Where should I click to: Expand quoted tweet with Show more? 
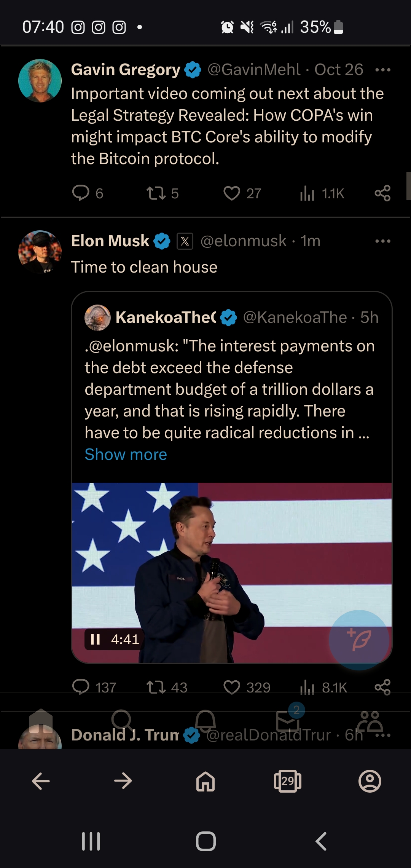(x=126, y=454)
